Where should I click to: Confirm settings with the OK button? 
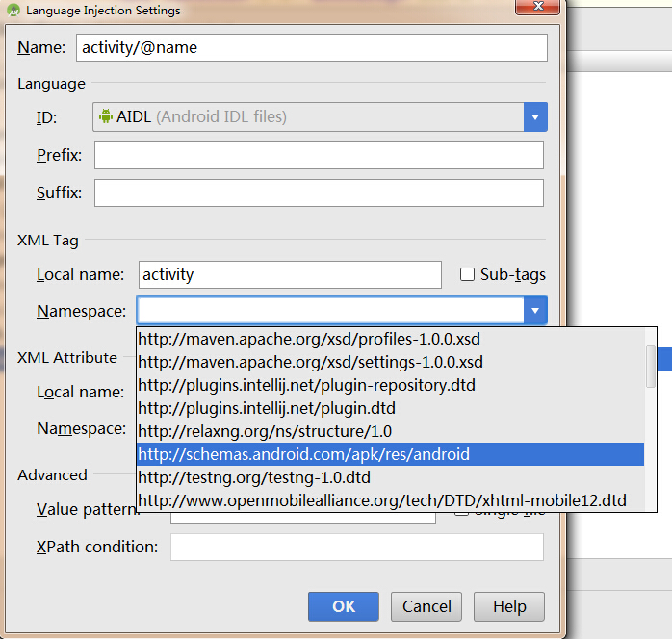[344, 606]
